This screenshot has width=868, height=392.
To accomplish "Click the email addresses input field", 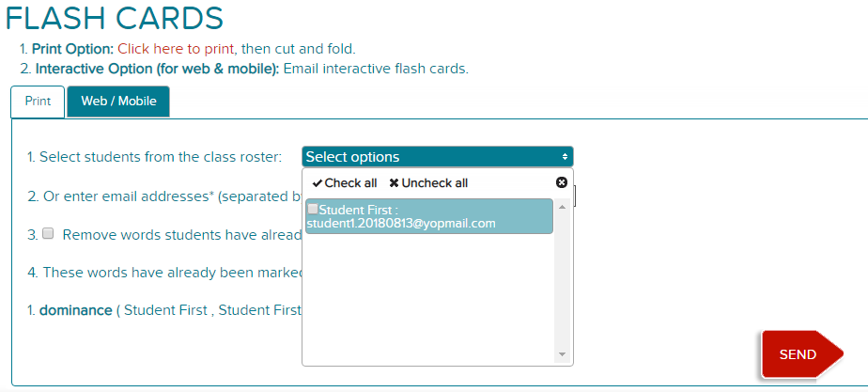I will click(575, 196).
